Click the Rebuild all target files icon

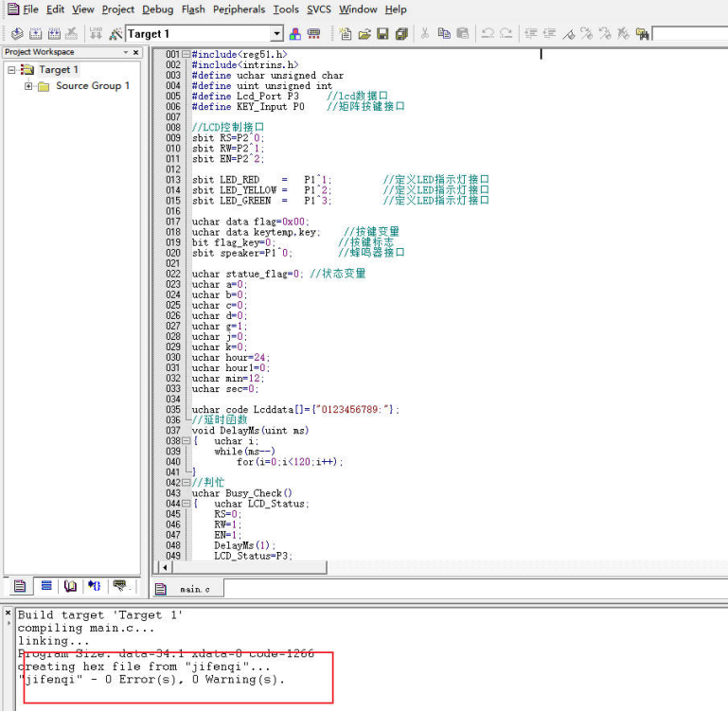coord(54,33)
